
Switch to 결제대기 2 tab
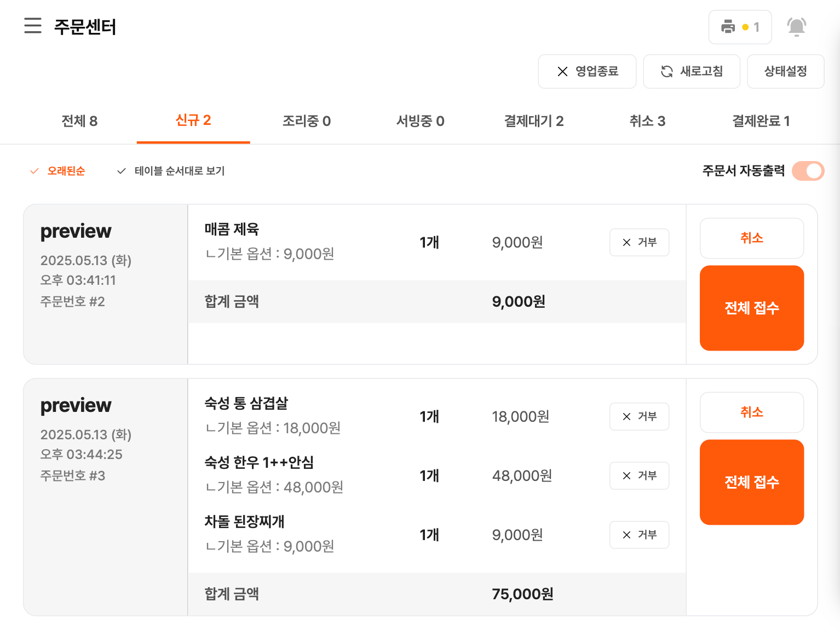534,121
